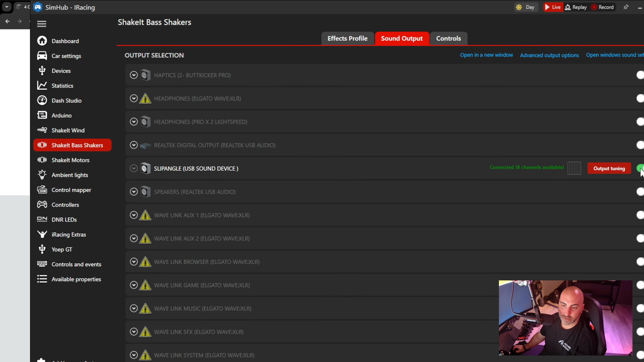Open the hamburger menu in the sidebar
The width and height of the screenshot is (644, 362).
pyautogui.click(x=41, y=24)
